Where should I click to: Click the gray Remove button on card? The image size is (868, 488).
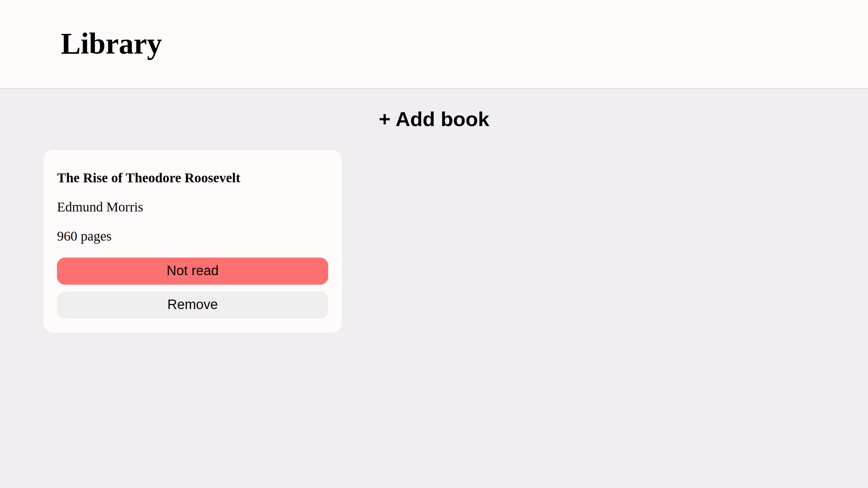[193, 305]
